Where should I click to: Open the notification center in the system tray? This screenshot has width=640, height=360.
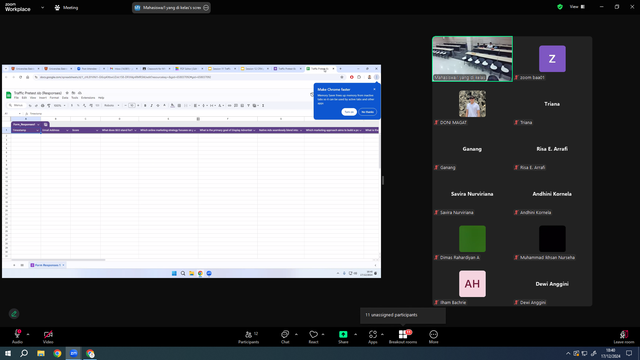629,353
